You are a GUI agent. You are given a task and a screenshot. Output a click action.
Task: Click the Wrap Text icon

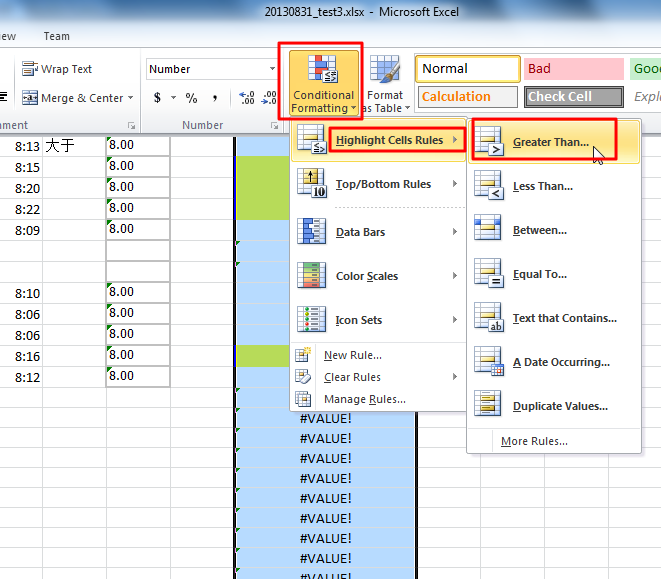point(30,69)
